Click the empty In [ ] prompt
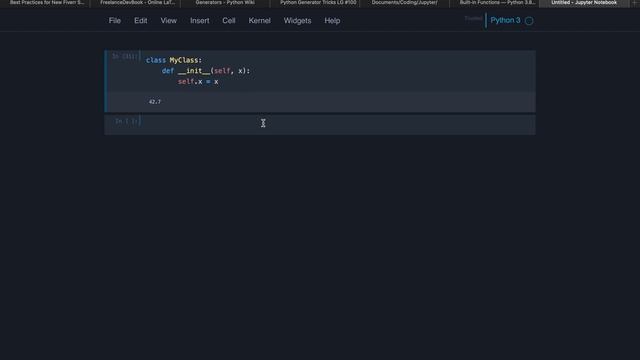 pos(126,121)
